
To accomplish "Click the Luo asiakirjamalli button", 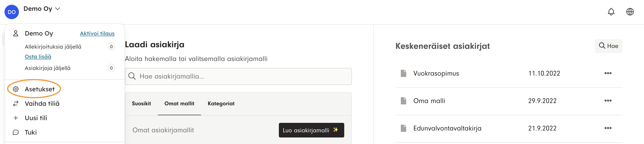I will pyautogui.click(x=311, y=130).
